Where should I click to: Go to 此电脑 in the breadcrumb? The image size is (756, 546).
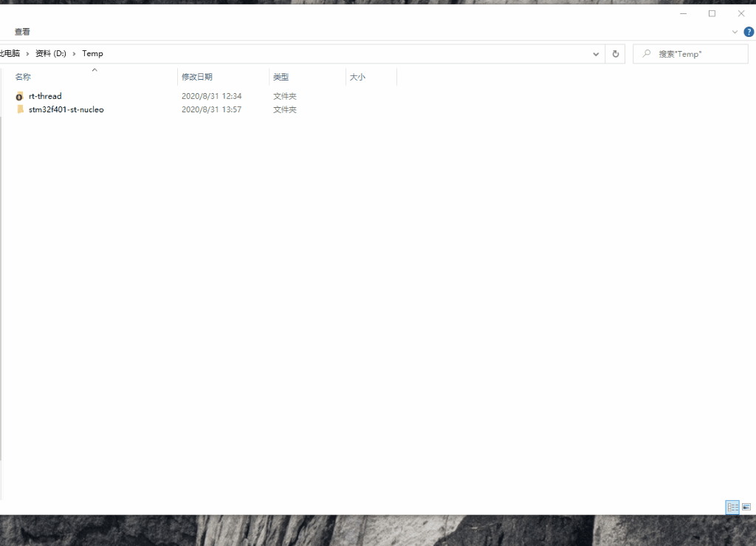10,53
